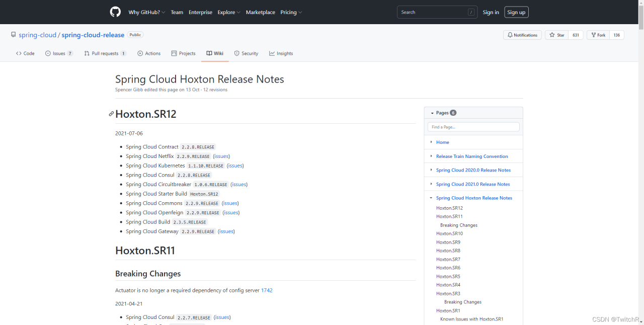The image size is (644, 325).
Task: Jump to Hoxton.SR10 in the sidebar
Action: pyautogui.click(x=449, y=233)
